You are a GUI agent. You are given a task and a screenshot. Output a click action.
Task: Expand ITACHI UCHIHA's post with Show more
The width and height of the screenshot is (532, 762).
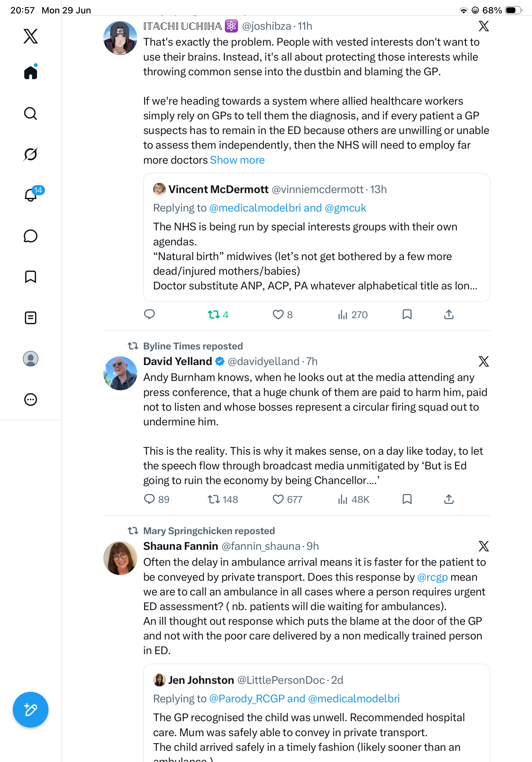(x=237, y=160)
